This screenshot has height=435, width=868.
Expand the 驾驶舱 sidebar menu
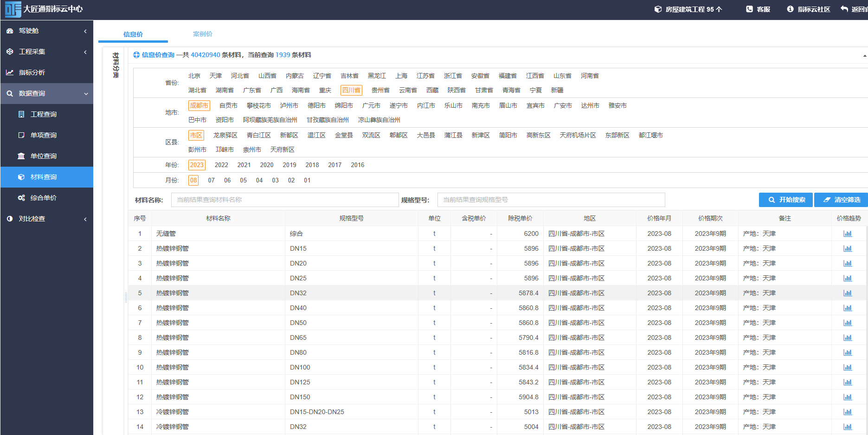[x=46, y=31]
